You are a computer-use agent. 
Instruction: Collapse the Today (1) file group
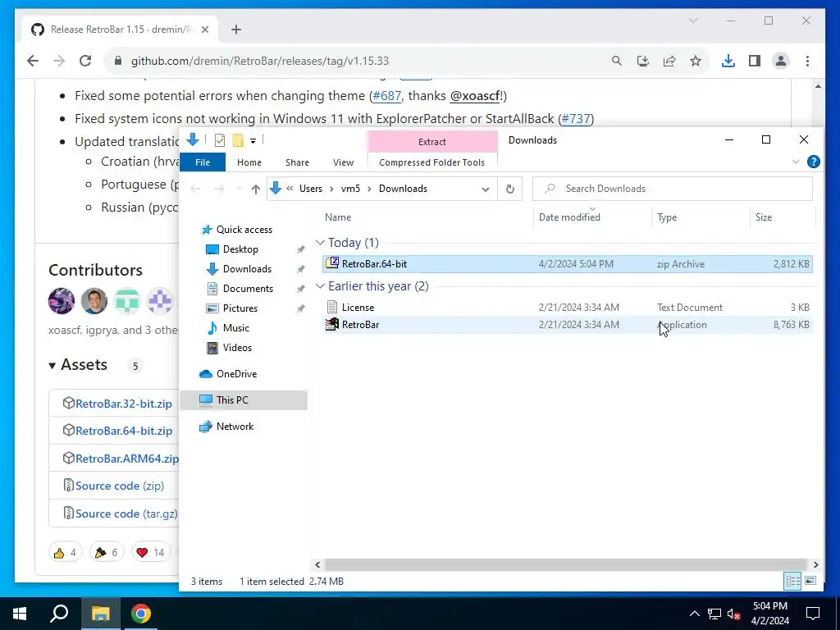pos(320,243)
